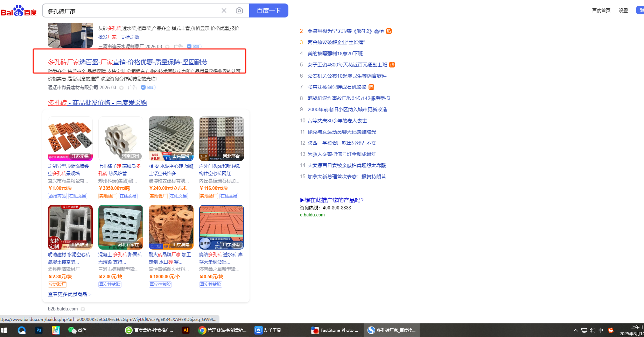
Task: Open hot search 韩战机误炸事故已致31伤142栋房受损
Action: click(349, 98)
